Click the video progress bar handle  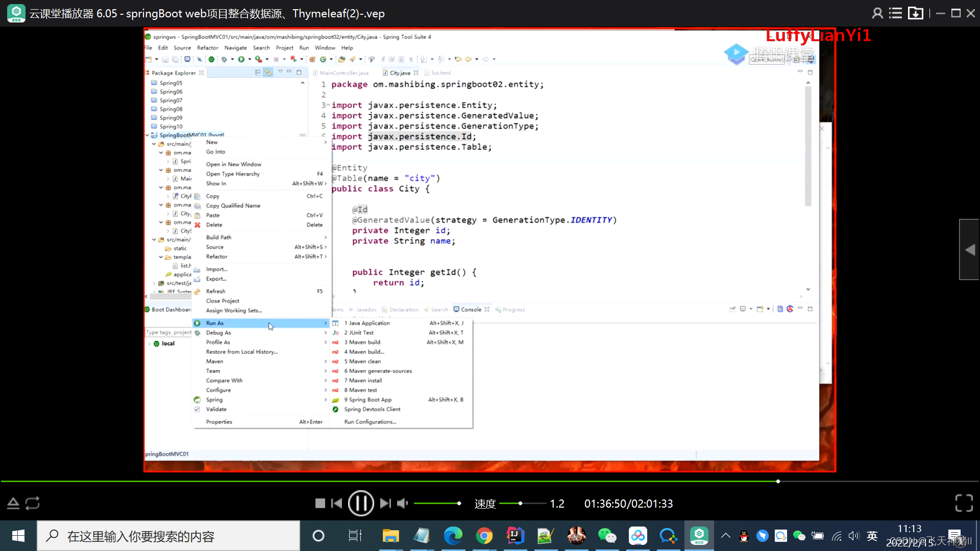pos(778,481)
